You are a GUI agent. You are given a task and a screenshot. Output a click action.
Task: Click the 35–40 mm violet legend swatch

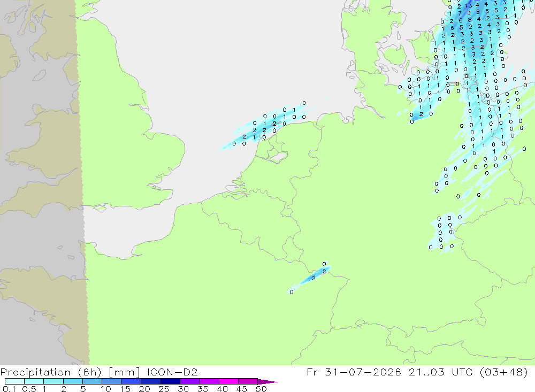pyautogui.click(x=209, y=381)
